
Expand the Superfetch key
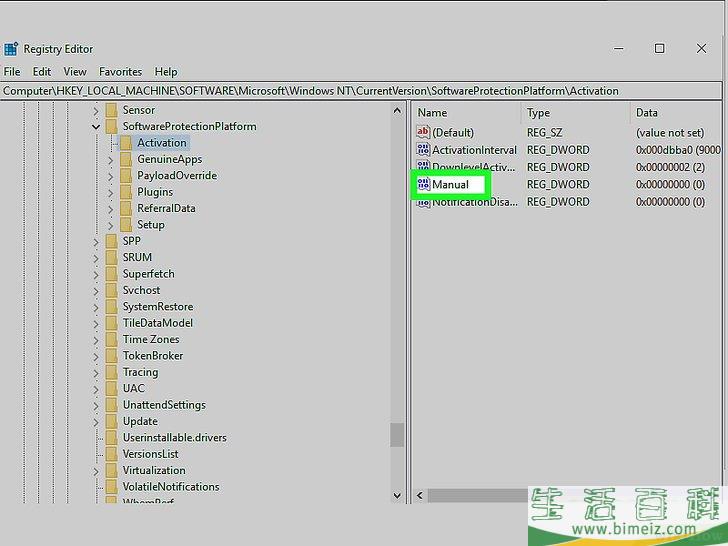coord(96,274)
